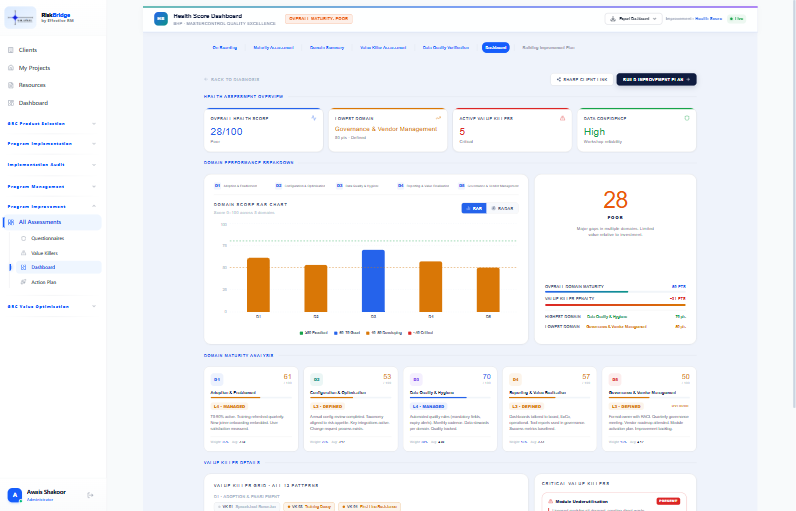The image size is (796, 511).
Task: Click the Value Killers sidebar icon
Action: [23, 253]
